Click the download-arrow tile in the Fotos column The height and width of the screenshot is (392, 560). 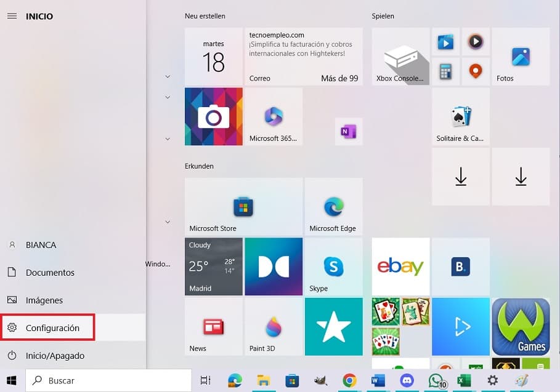[521, 177]
